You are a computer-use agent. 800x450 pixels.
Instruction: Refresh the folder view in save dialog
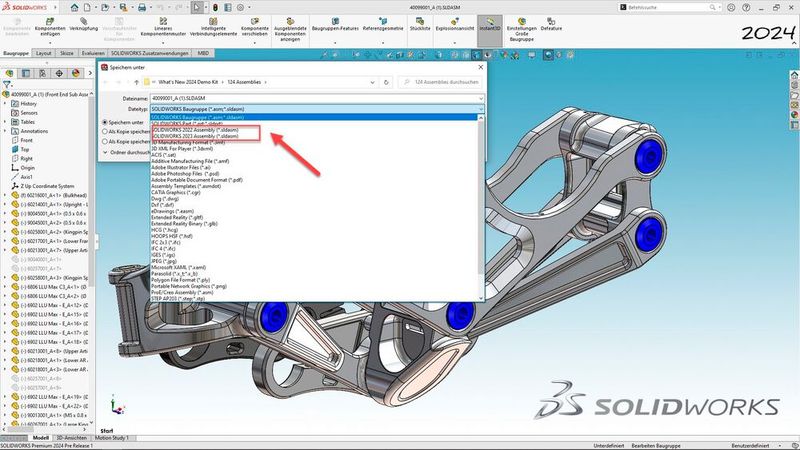click(386, 82)
